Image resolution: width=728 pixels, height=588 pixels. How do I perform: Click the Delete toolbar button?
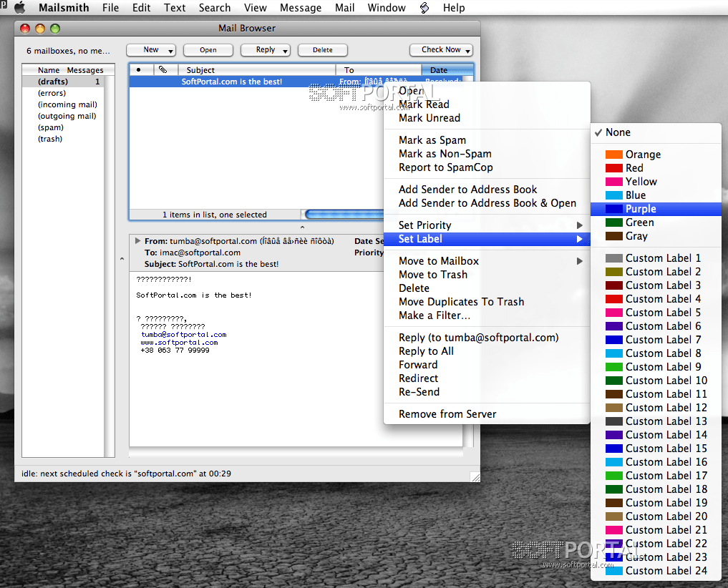pos(323,50)
